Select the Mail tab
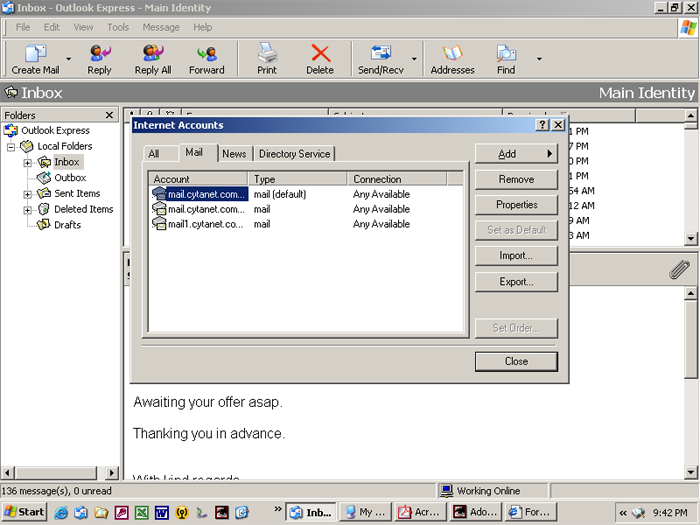This screenshot has height=525, width=700. [194, 153]
